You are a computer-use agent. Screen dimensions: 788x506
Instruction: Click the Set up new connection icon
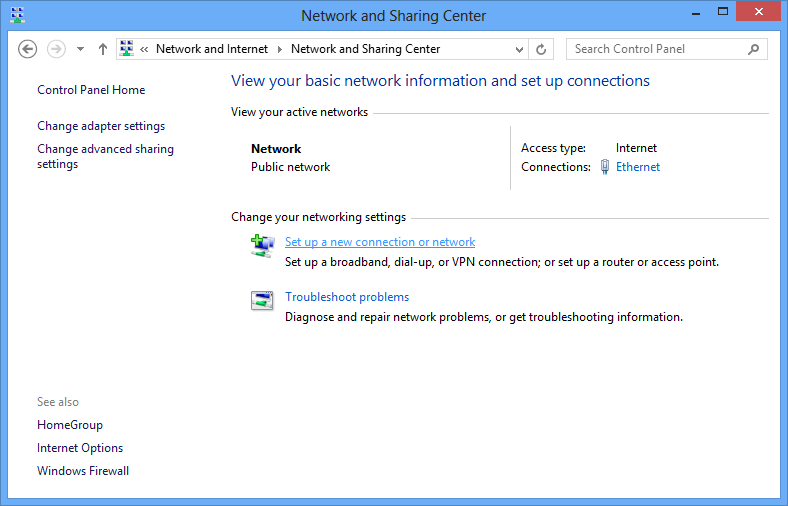coord(262,246)
